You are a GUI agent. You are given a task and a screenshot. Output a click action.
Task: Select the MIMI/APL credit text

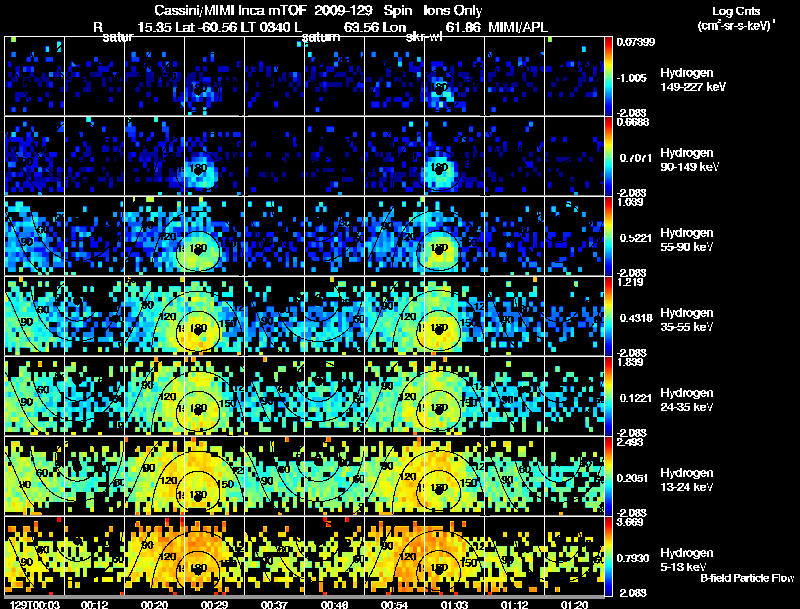(x=518, y=28)
